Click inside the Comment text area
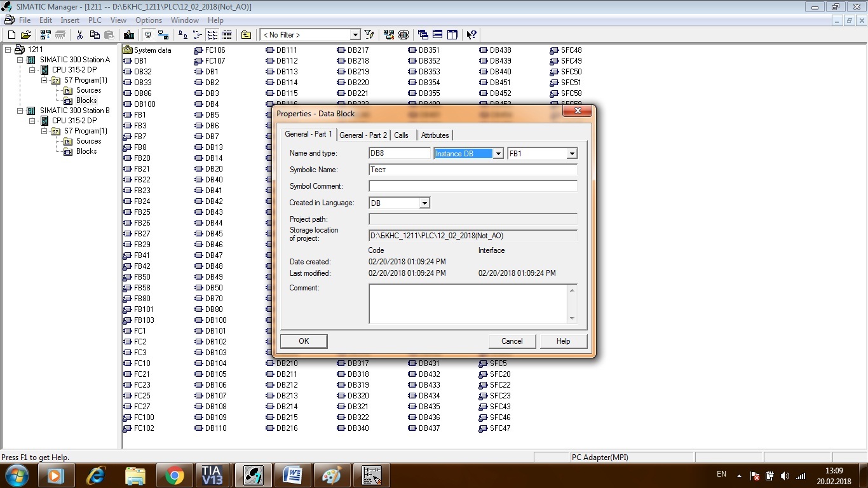This screenshot has height=488, width=868. (x=468, y=304)
